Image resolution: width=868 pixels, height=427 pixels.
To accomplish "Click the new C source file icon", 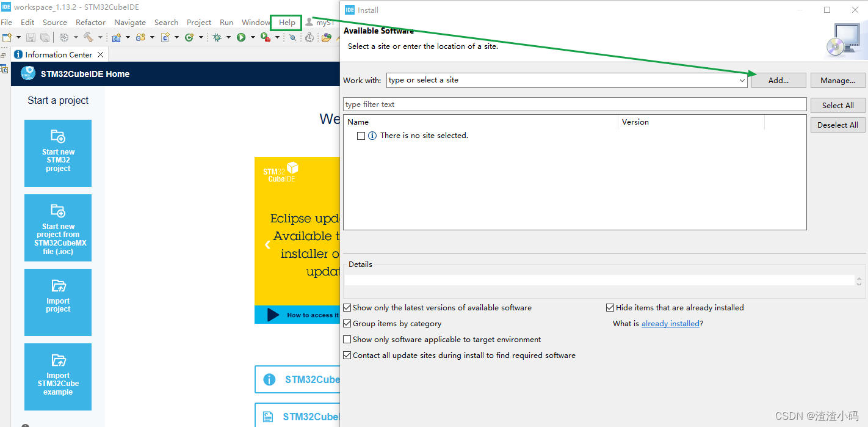I will [165, 37].
